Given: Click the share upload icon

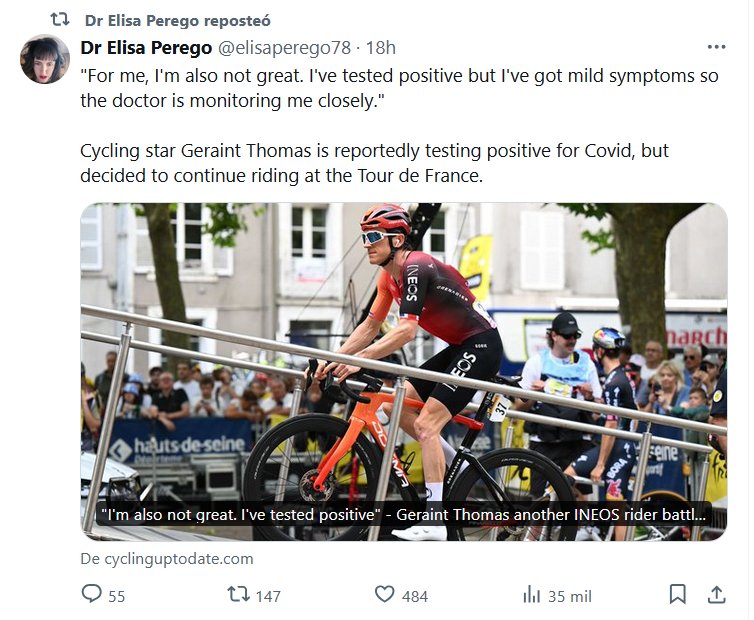Looking at the screenshot, I should click(716, 594).
